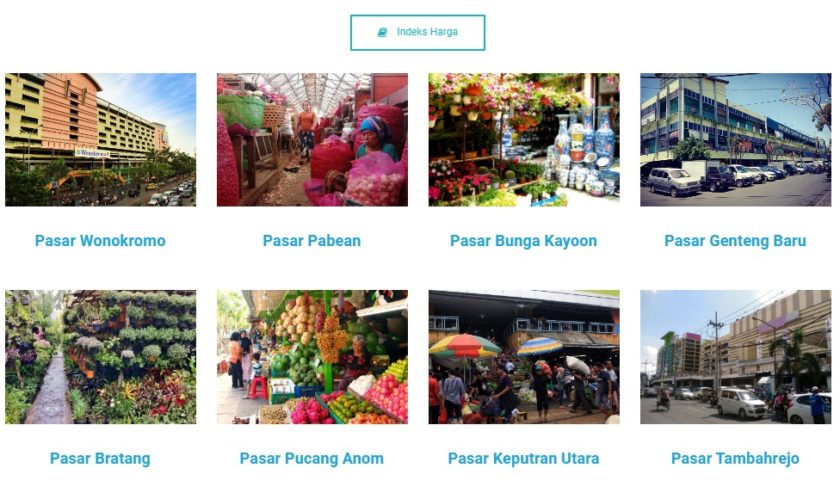The height and width of the screenshot is (493, 840).
Task: Select the Bunga Kayoon flower stall photo
Action: [x=524, y=140]
